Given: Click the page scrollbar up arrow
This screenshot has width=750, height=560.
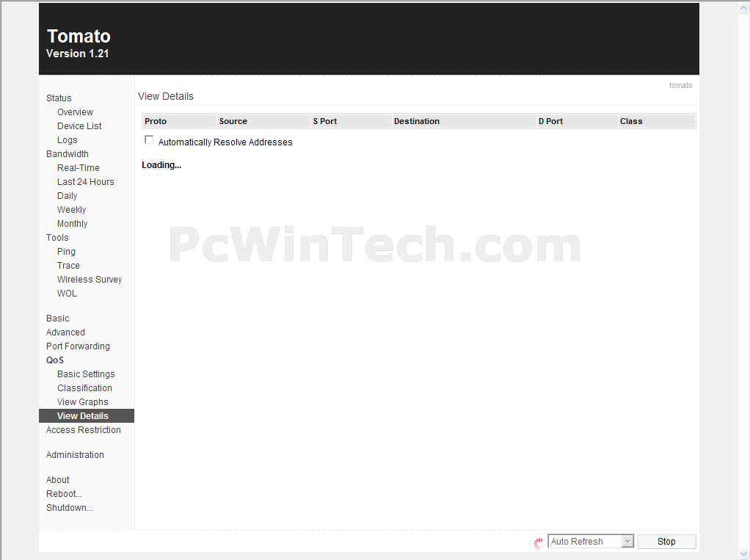Looking at the screenshot, I should [744, 7].
